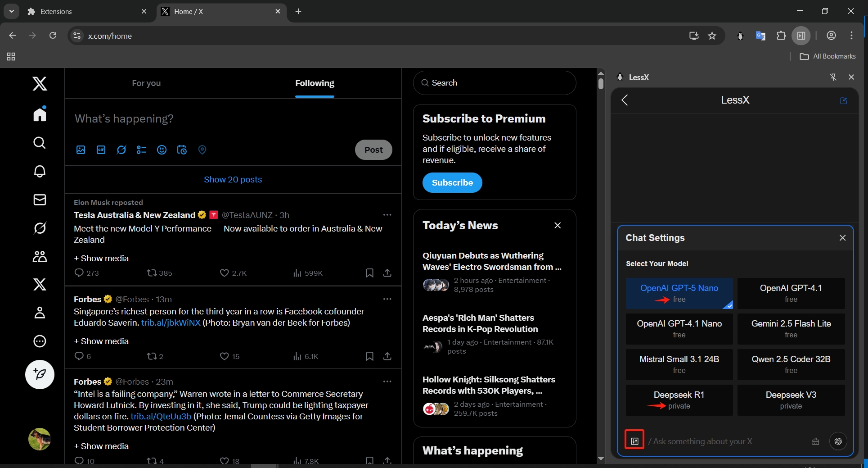Screen dimensions: 868x468
Task: Tag location in composer
Action: [x=202, y=150]
